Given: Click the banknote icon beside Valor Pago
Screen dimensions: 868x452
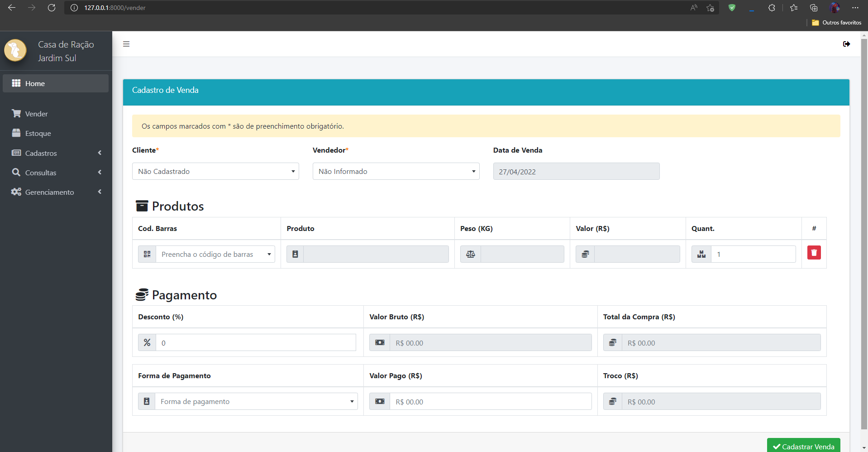Looking at the screenshot, I should click(x=380, y=401).
